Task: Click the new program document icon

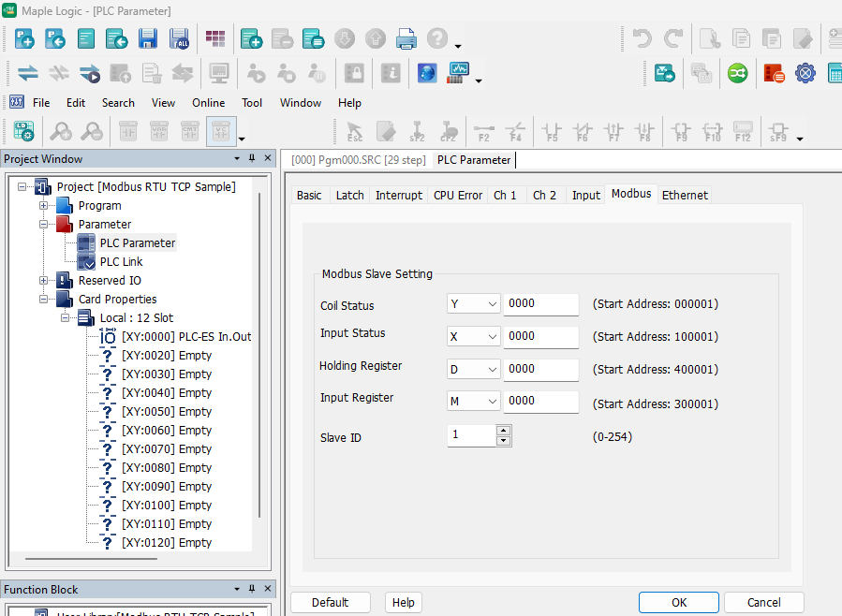Action: point(86,38)
